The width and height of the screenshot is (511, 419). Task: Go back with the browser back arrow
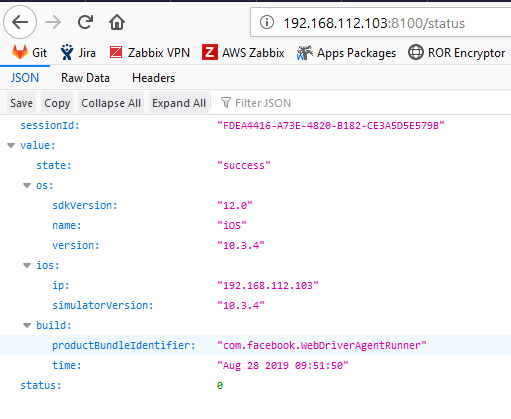20,23
